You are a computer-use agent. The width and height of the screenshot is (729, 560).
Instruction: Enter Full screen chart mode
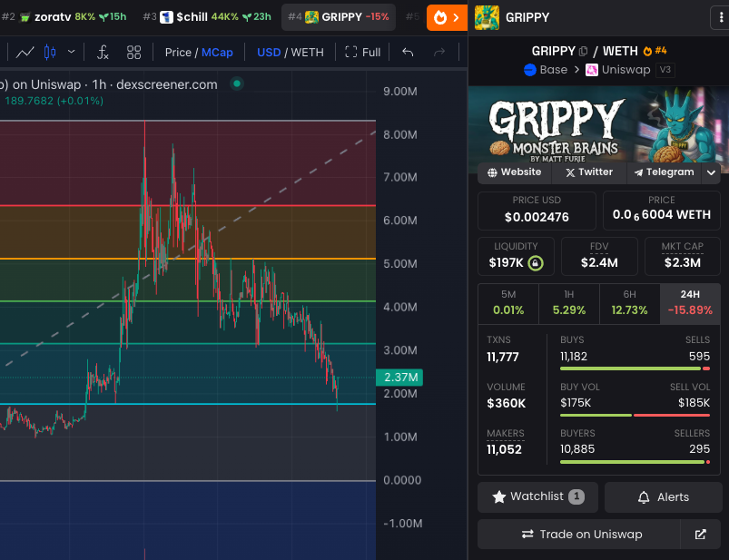click(x=362, y=52)
